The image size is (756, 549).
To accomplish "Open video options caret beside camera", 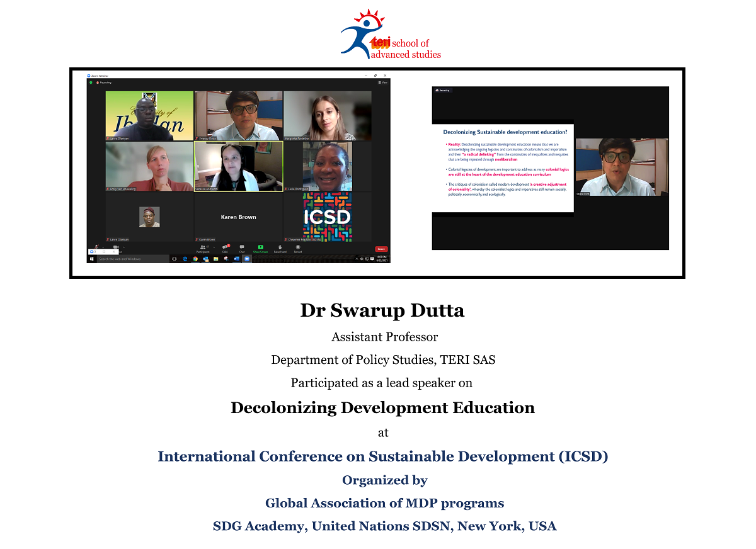I will click(123, 247).
